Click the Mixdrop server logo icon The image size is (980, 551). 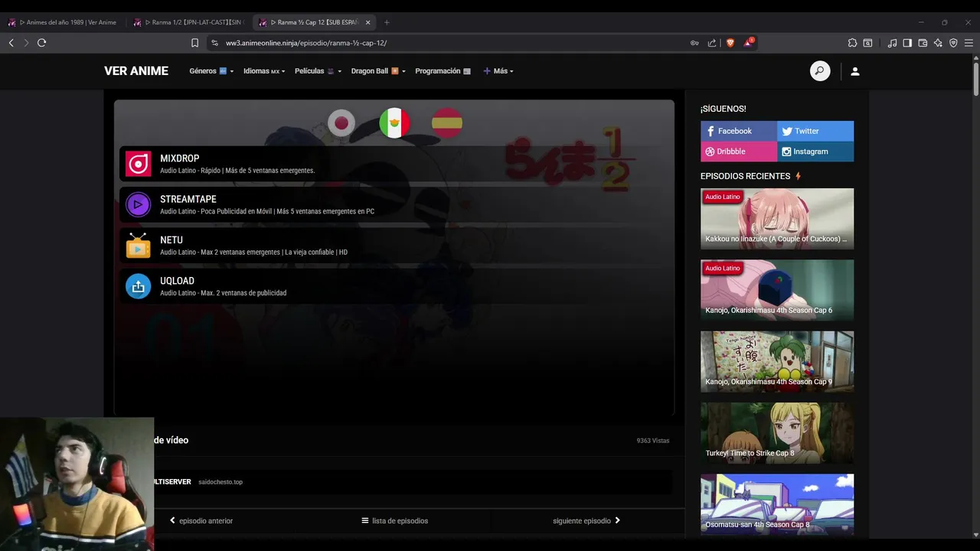click(x=138, y=164)
